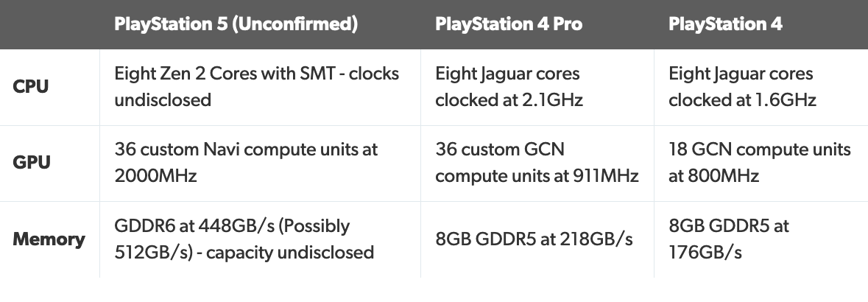
Task: Click the text '2000MHz' in PS5 GPU cell
Action: 155,176
